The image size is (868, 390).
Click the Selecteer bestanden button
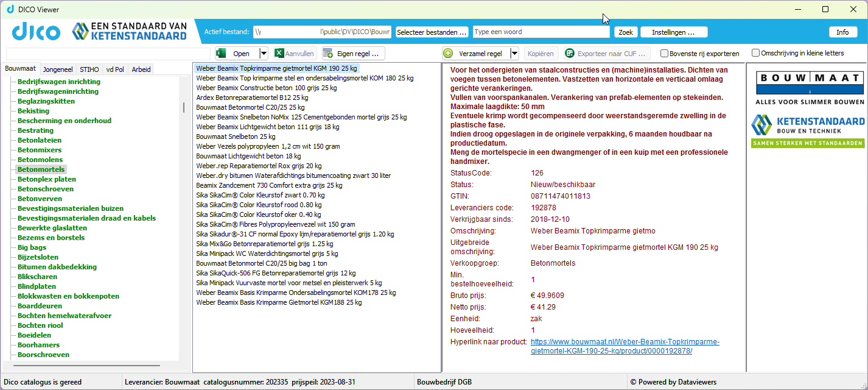[x=432, y=32]
